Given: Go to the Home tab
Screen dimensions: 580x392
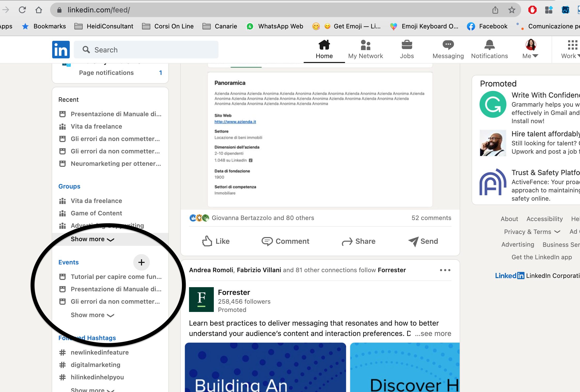Looking at the screenshot, I should point(324,49).
